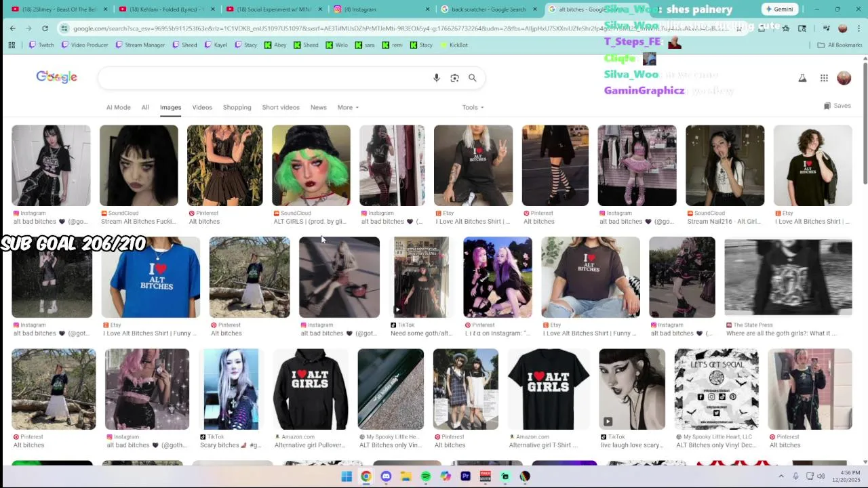Open I Love Alt Girls black hoodie image

coord(311,389)
